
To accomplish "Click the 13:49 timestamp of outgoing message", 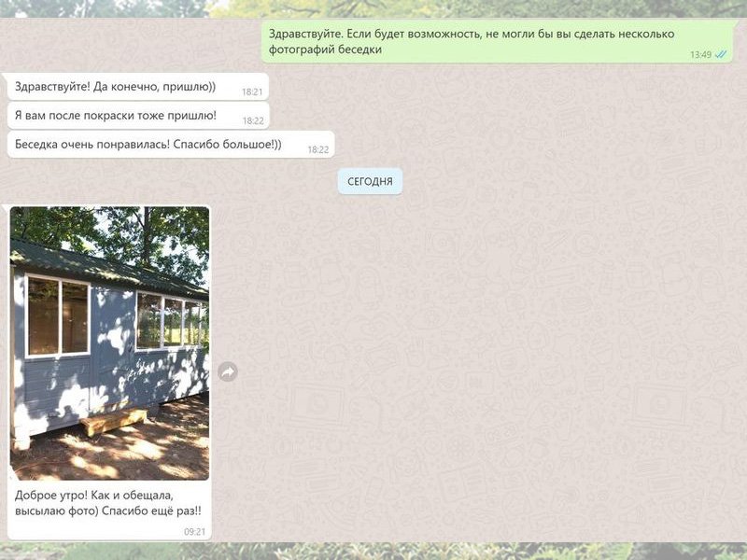I will tap(700, 55).
